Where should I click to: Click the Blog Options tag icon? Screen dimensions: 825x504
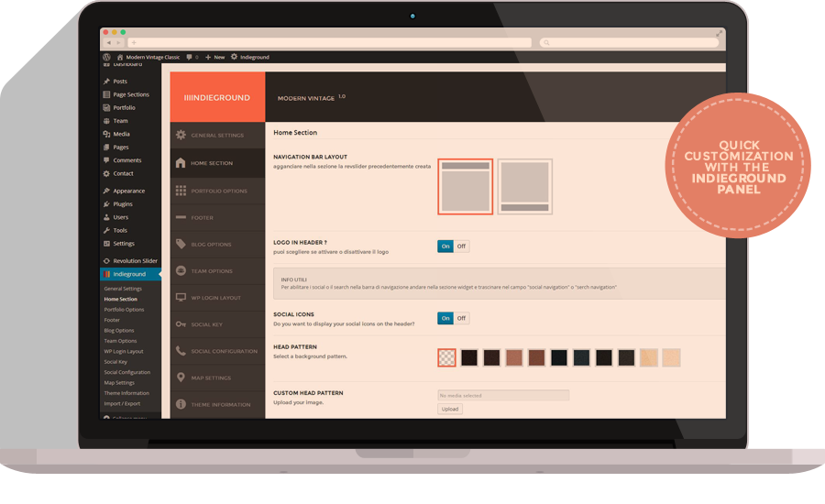coord(181,244)
